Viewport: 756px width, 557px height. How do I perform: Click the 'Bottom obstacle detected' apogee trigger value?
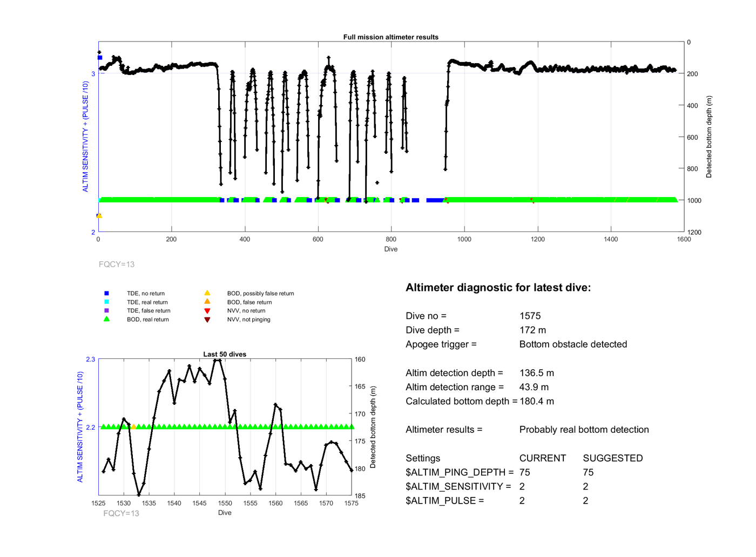(573, 344)
